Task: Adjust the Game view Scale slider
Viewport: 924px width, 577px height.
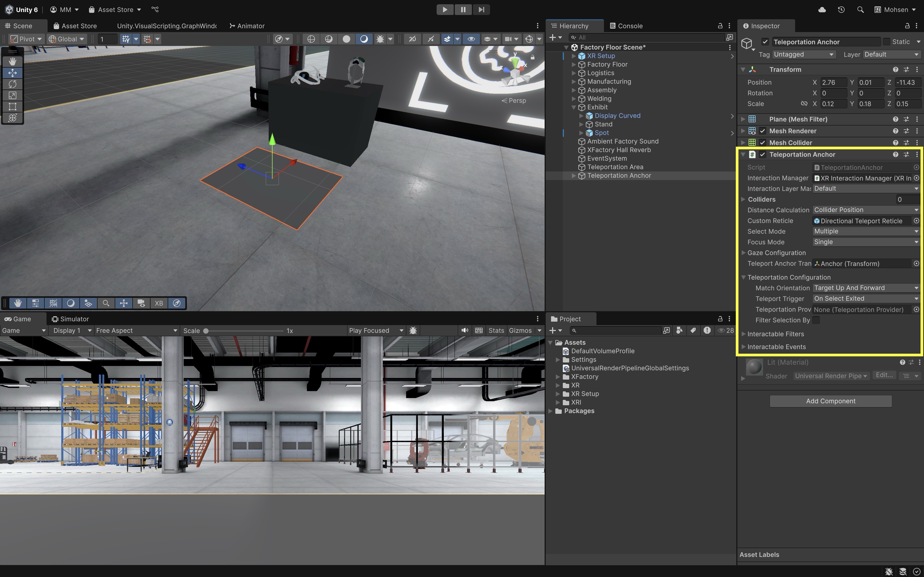Action: tap(206, 331)
